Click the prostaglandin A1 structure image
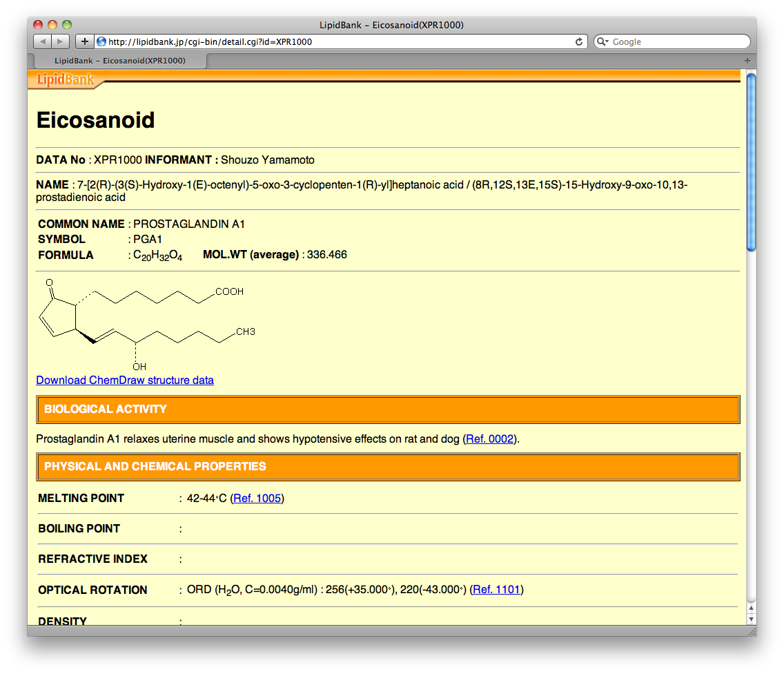This screenshot has width=784, height=674. 146,325
